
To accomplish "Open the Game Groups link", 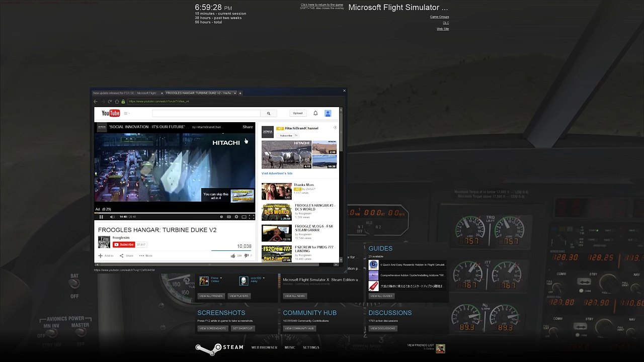I will (439, 17).
